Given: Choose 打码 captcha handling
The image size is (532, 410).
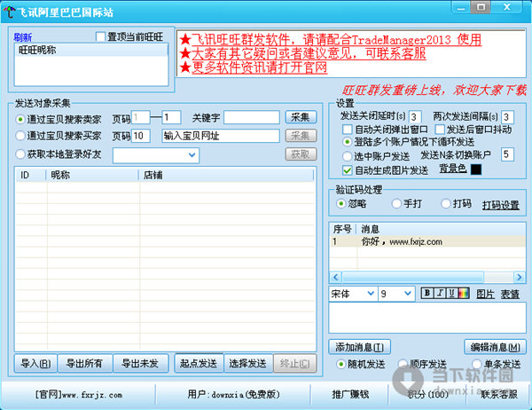Looking at the screenshot, I should (x=445, y=203).
